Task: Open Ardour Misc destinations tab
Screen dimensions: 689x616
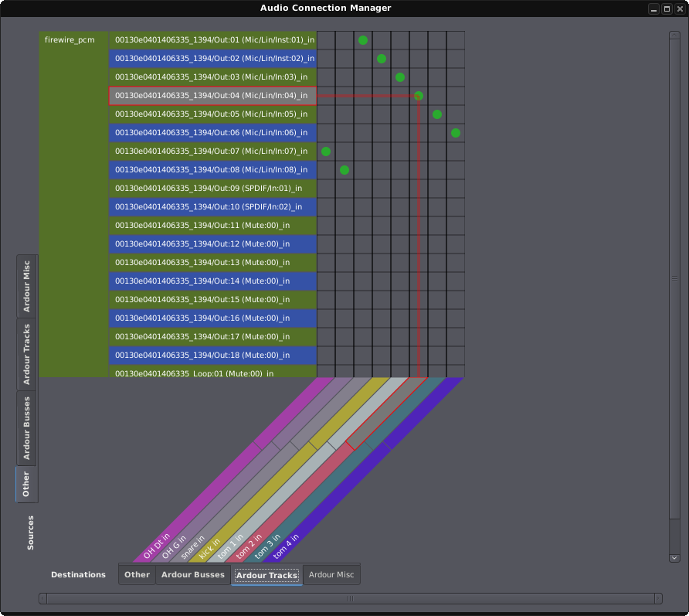Action: [x=331, y=575]
